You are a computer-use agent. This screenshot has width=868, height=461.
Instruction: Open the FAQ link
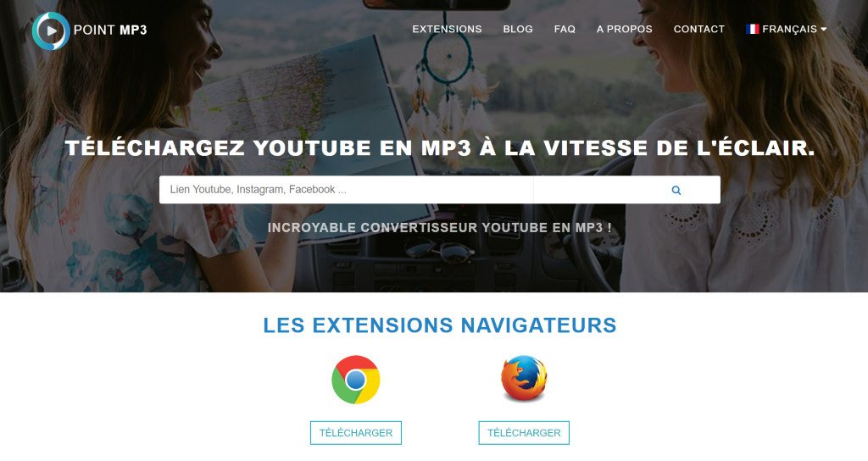[x=565, y=29]
